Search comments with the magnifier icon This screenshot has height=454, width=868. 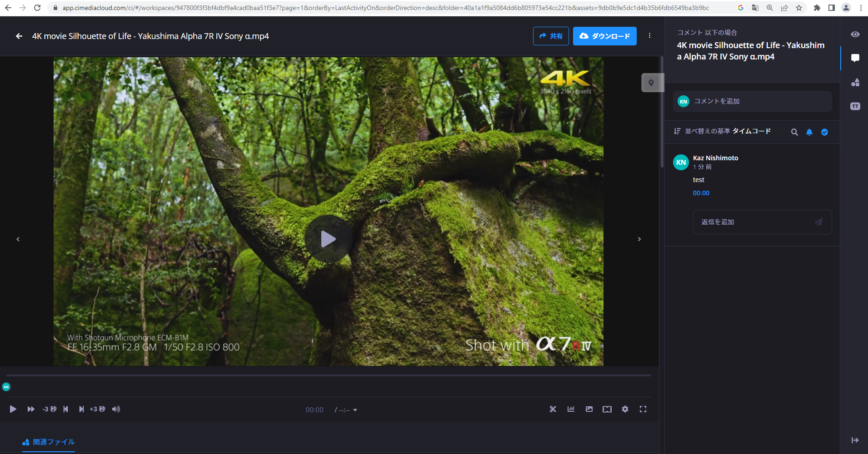click(794, 132)
